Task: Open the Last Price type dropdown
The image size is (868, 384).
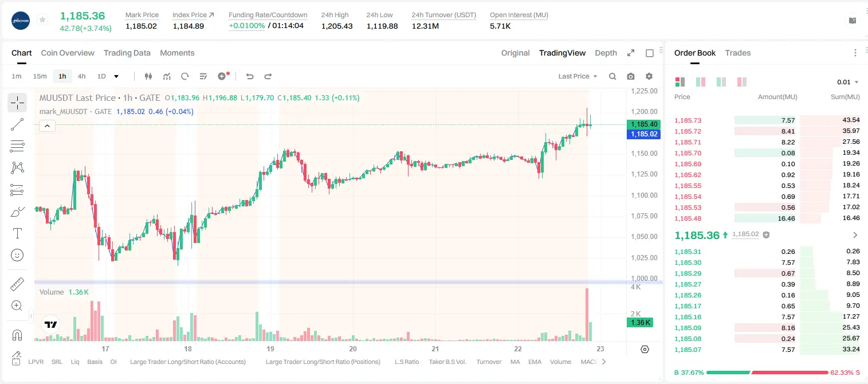Action: pyautogui.click(x=578, y=76)
